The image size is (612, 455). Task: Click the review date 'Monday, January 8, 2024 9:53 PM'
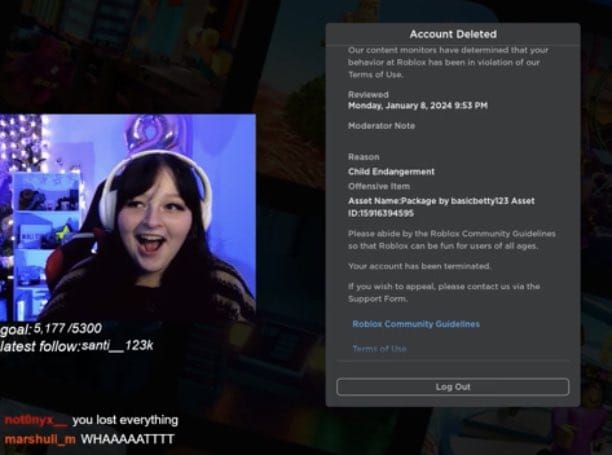418,105
